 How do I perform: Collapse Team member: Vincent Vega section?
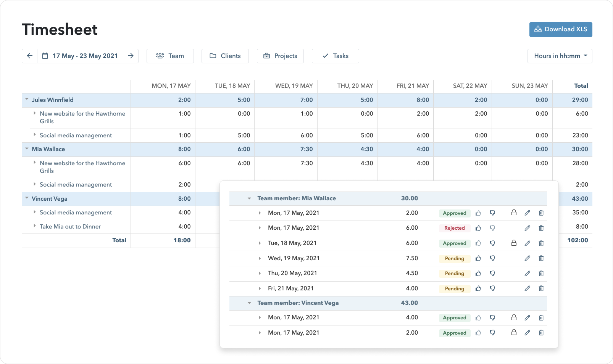pos(250,303)
